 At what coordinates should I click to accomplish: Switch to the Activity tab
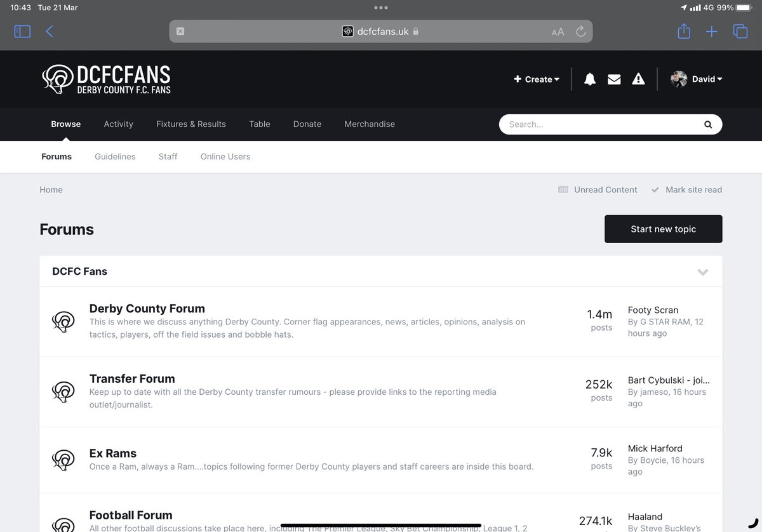[x=119, y=124]
